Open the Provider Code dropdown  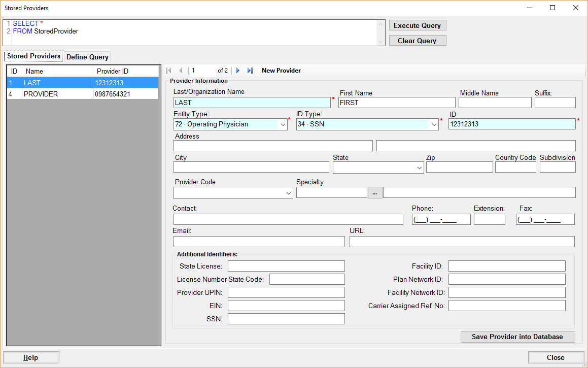[x=288, y=193]
